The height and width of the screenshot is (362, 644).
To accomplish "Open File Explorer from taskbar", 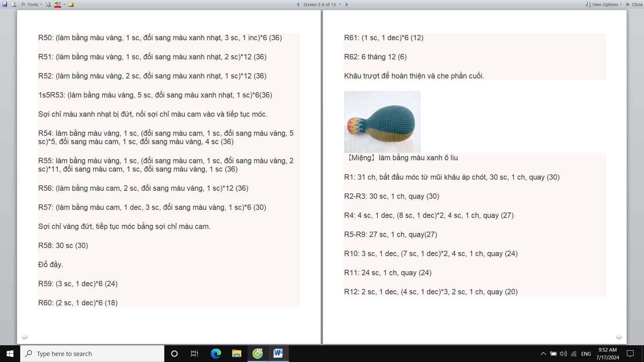I will pyautogui.click(x=236, y=354).
